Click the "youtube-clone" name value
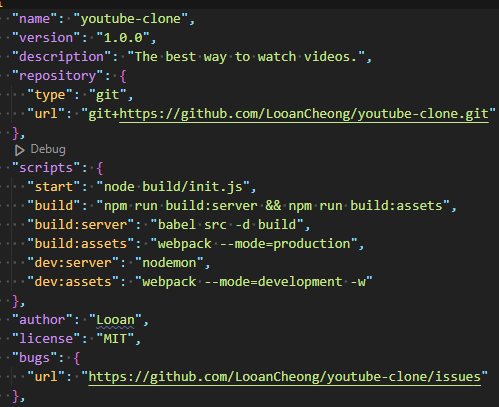This screenshot has height=407, width=499. point(131,19)
